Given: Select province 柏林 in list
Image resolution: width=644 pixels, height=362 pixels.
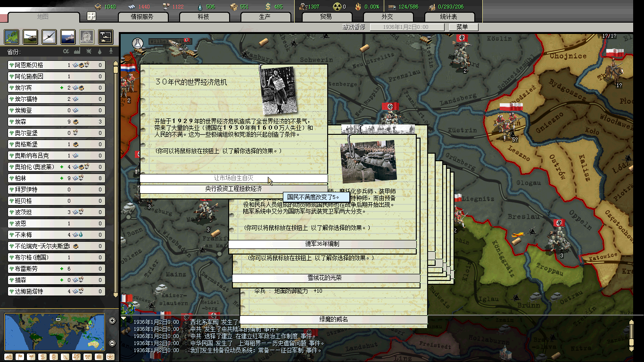Looking at the screenshot, I should 56,178.
